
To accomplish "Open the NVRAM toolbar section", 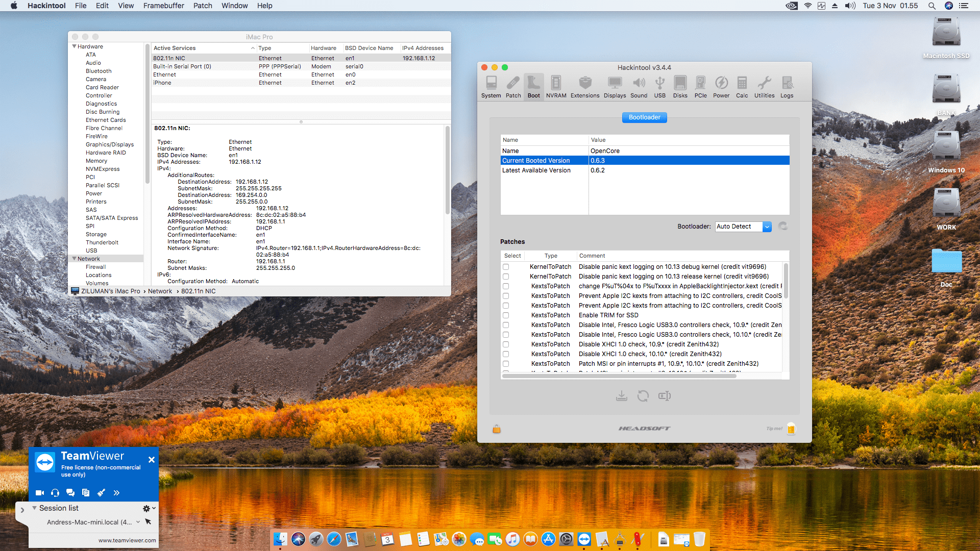I will [556, 87].
